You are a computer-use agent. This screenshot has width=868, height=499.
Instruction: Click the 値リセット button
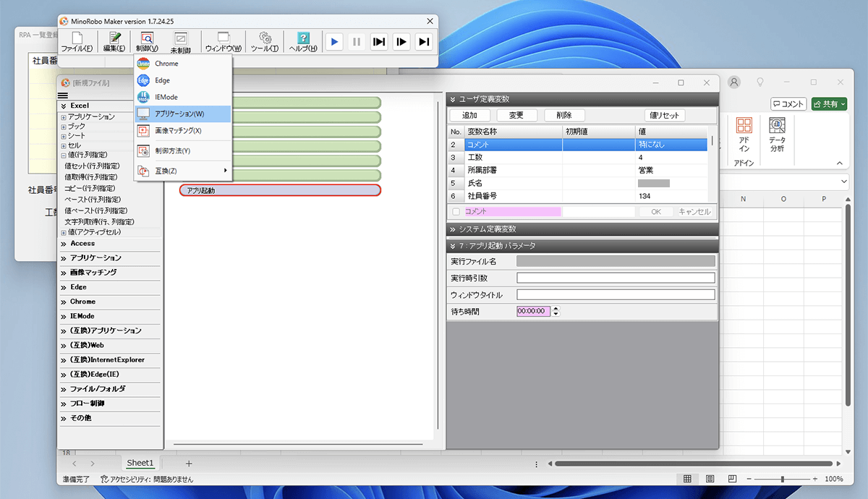[664, 116]
